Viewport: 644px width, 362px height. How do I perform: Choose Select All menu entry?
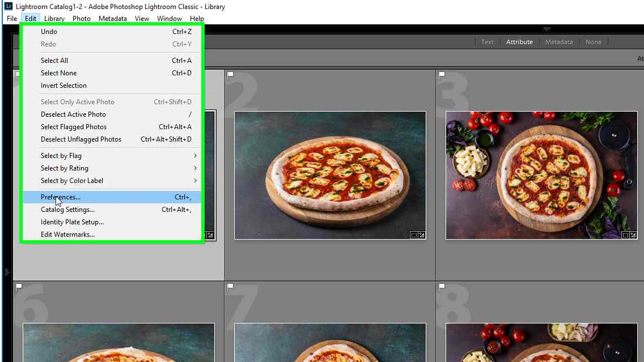point(112,60)
